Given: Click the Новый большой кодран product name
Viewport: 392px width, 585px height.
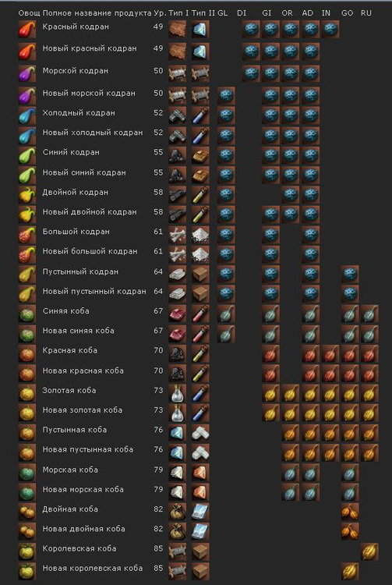Looking at the screenshot, I should pos(90,251).
